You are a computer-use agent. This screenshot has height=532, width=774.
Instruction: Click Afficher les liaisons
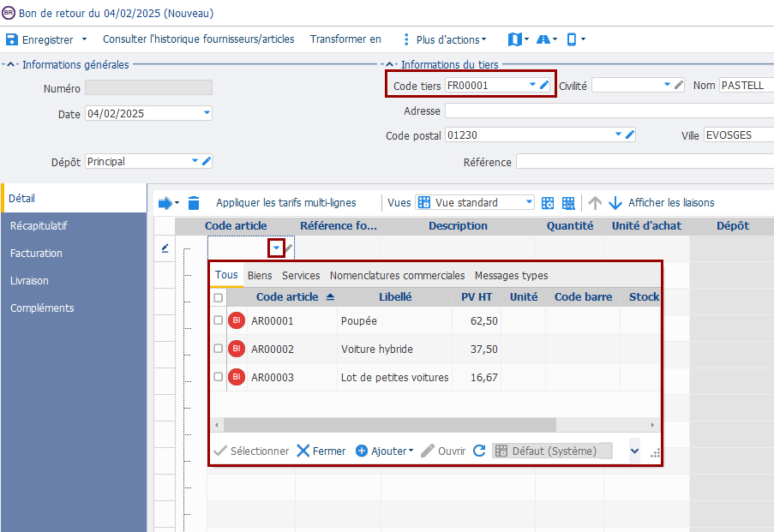tap(671, 203)
